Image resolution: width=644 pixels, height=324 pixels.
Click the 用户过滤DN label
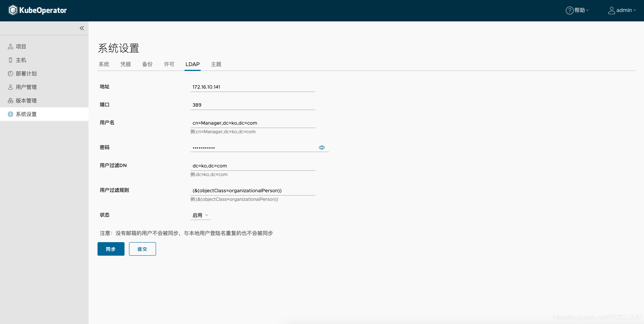113,166
